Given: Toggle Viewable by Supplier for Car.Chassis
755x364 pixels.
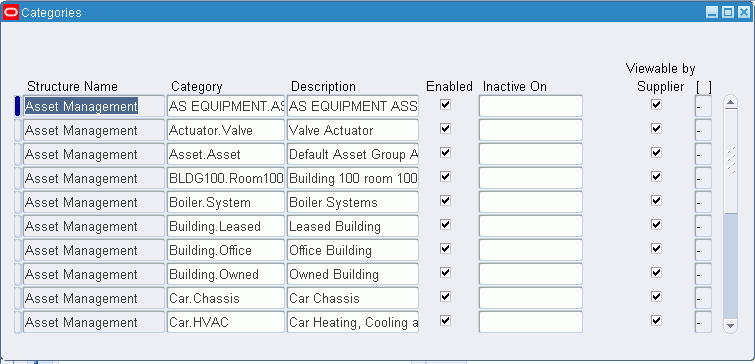Looking at the screenshot, I should (x=656, y=297).
